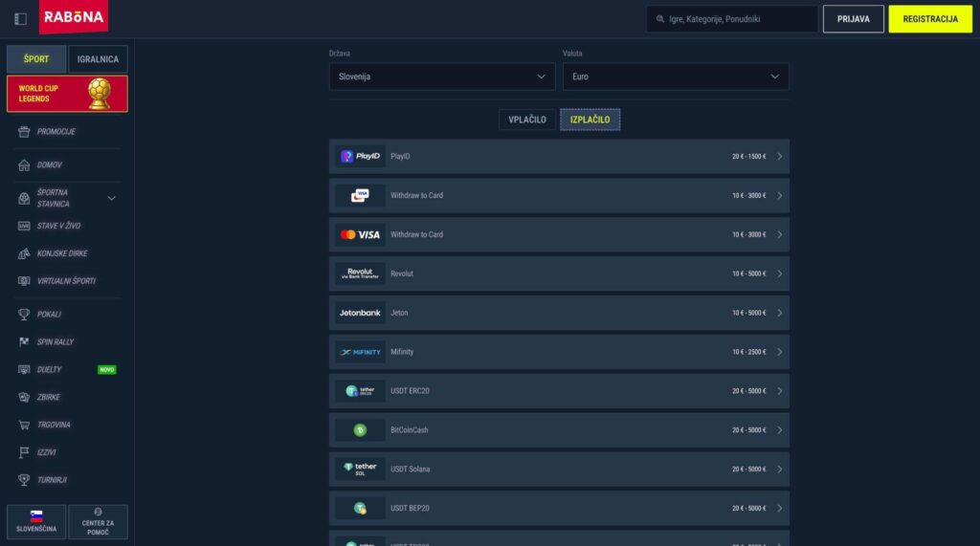Click the '10 € - 2500 €' limit text

coord(748,352)
